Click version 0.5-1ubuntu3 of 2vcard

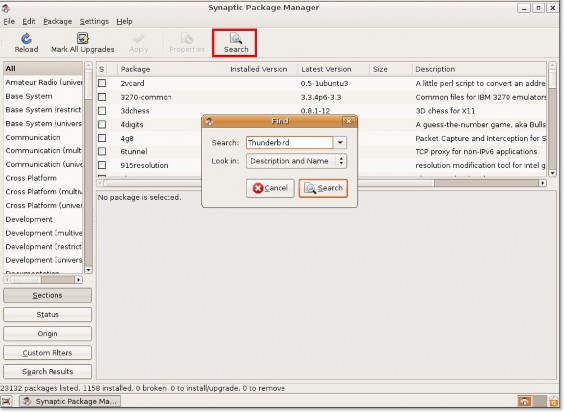click(x=324, y=83)
